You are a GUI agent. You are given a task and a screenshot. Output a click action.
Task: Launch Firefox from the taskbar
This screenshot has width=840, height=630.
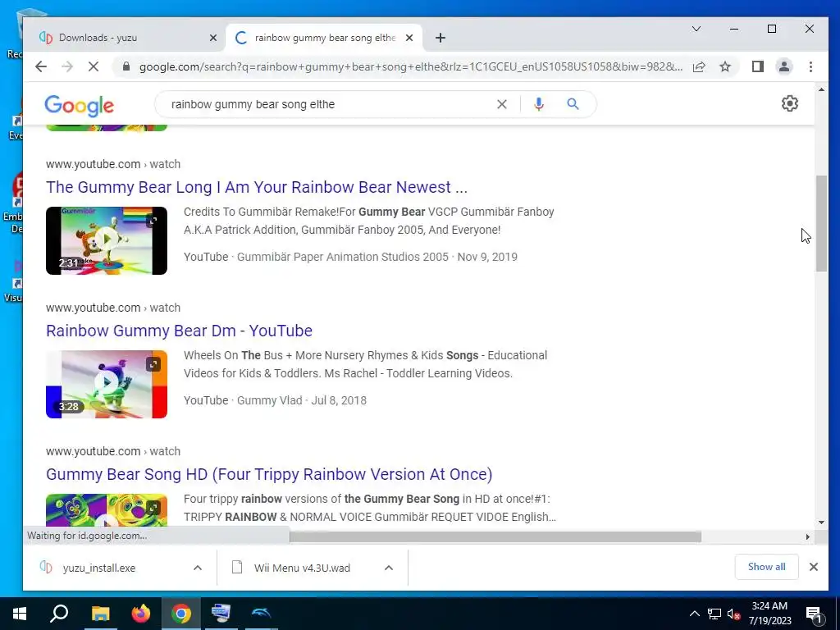[141, 614]
